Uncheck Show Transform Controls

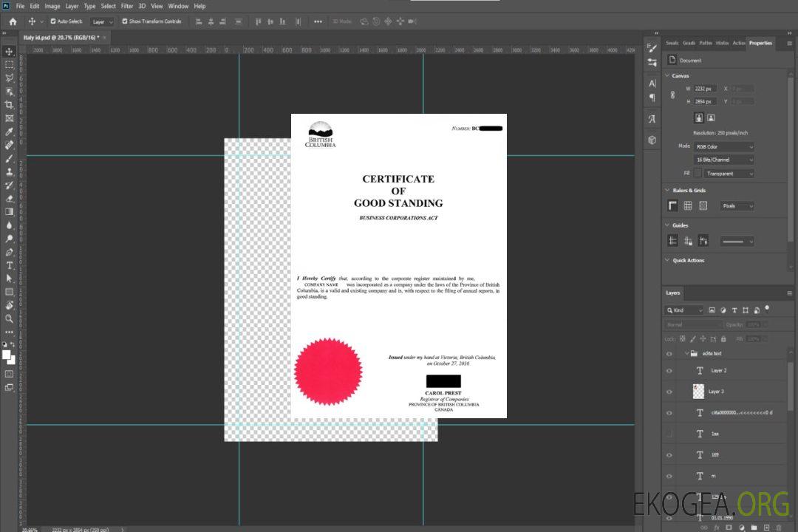click(125, 21)
